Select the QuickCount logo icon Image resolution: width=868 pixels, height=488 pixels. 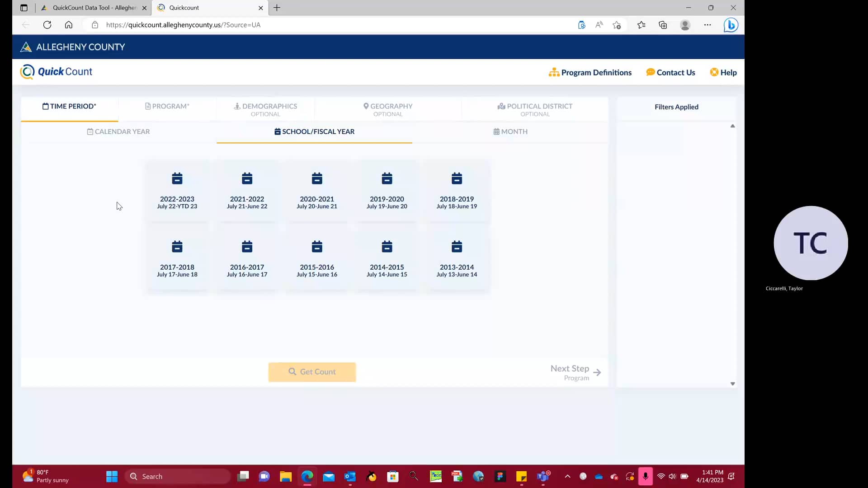(x=27, y=71)
